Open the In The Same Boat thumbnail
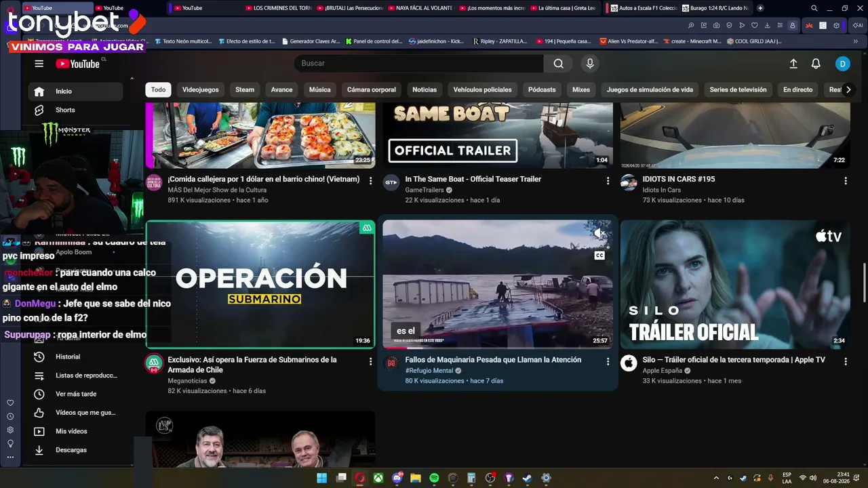Viewport: 868px width, 488px height. pos(498,136)
